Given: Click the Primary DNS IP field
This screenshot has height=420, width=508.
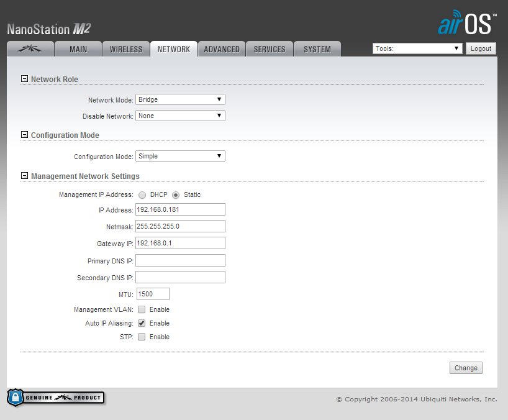Looking at the screenshot, I should [x=180, y=260].
